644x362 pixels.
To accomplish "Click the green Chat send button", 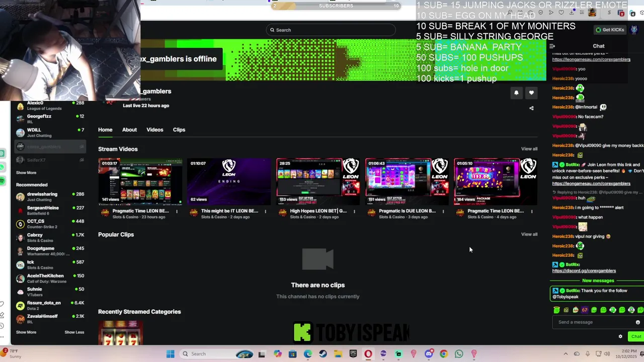I will coord(636,336).
